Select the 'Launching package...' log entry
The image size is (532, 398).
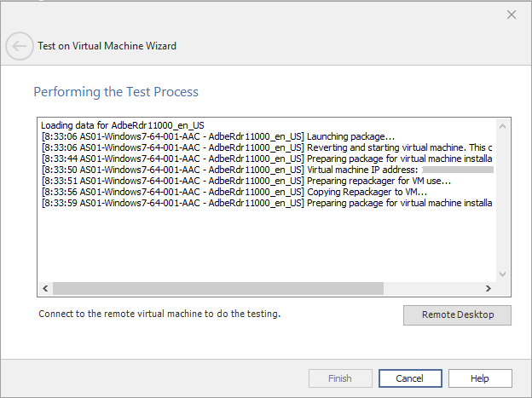pyautogui.click(x=217, y=136)
